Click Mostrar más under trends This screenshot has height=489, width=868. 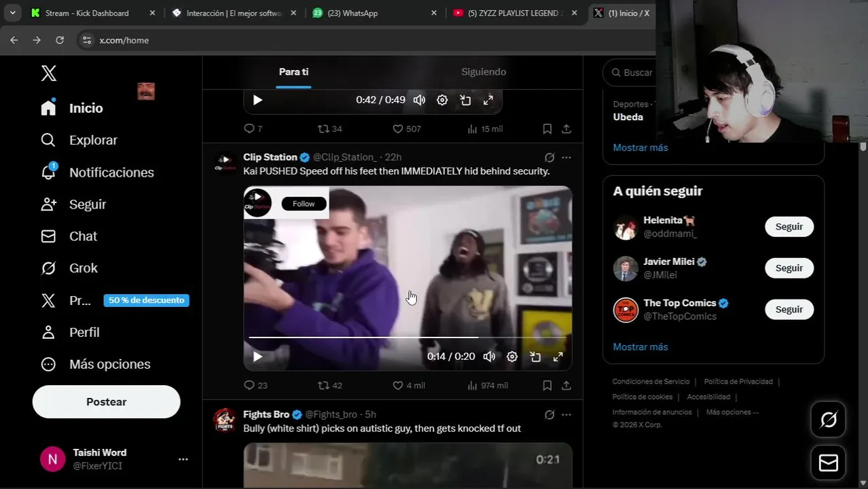click(640, 147)
